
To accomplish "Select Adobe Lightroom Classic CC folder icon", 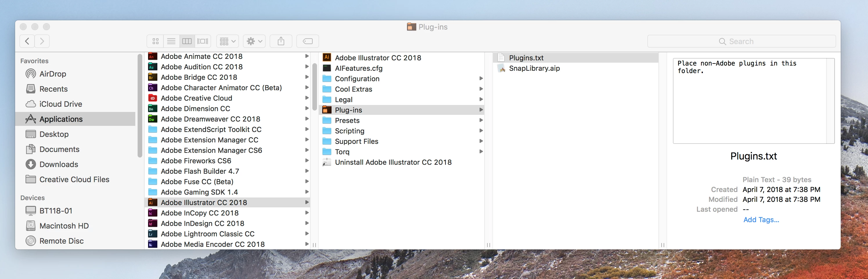I will 153,234.
